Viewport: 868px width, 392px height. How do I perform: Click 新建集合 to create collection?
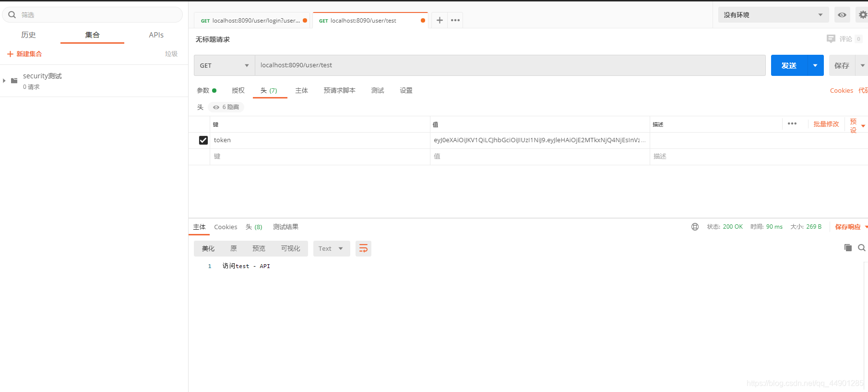click(29, 54)
